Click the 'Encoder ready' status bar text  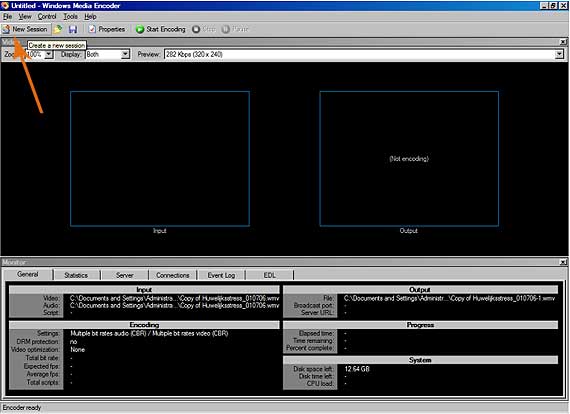(22, 408)
